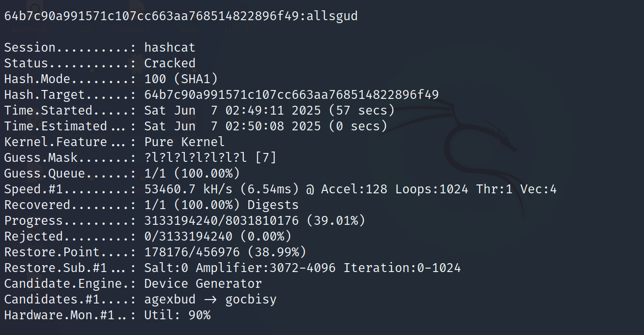
Task: Click the Restore.Point '178176/456976' value
Action: (192, 252)
